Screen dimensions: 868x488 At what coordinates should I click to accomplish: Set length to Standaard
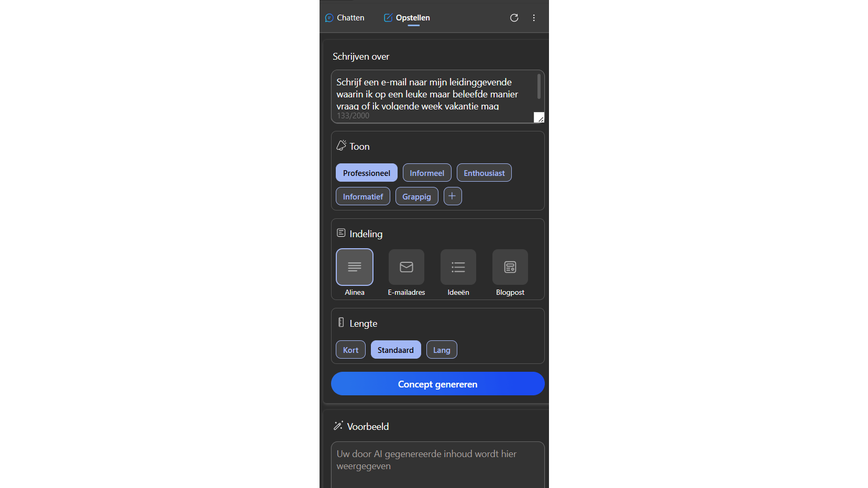click(x=395, y=350)
